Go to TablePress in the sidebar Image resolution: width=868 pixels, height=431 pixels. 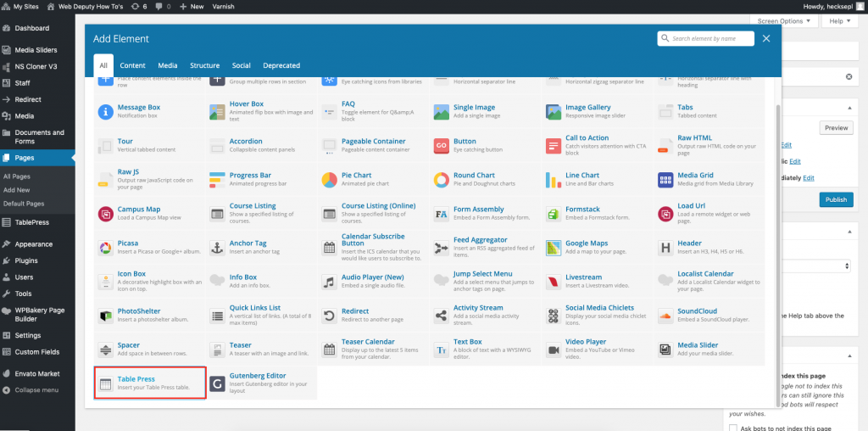click(37, 222)
